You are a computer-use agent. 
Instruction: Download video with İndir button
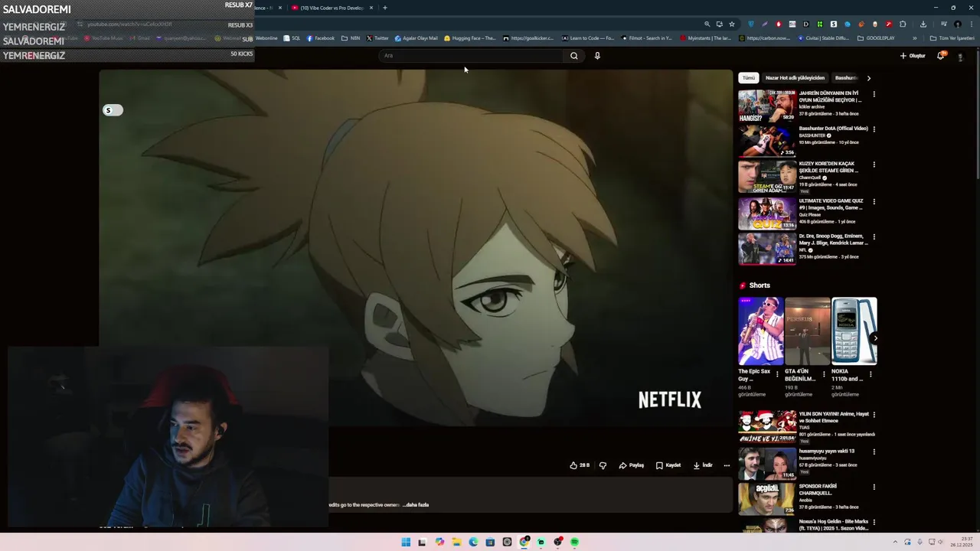click(703, 465)
